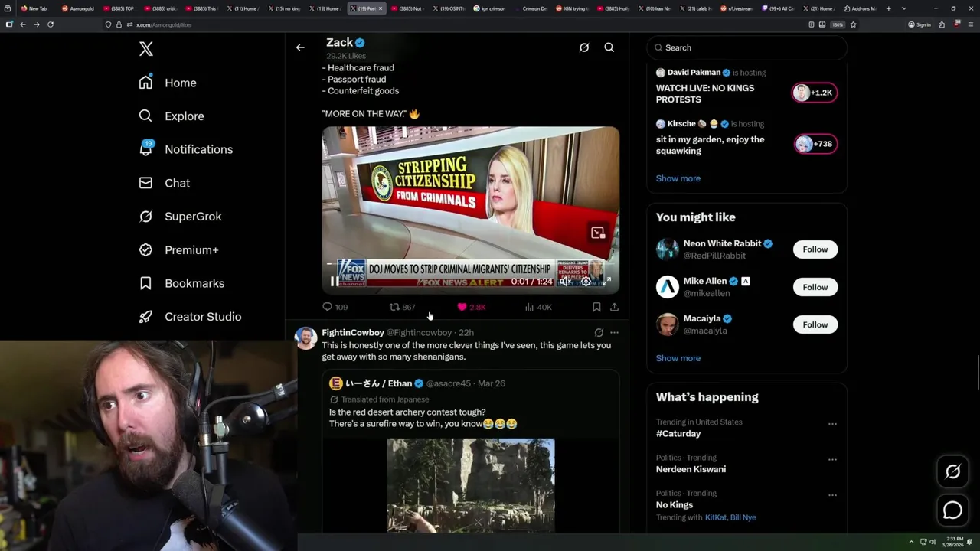980x551 pixels.
Task: Repost the post with 867 reposts
Action: 402,307
